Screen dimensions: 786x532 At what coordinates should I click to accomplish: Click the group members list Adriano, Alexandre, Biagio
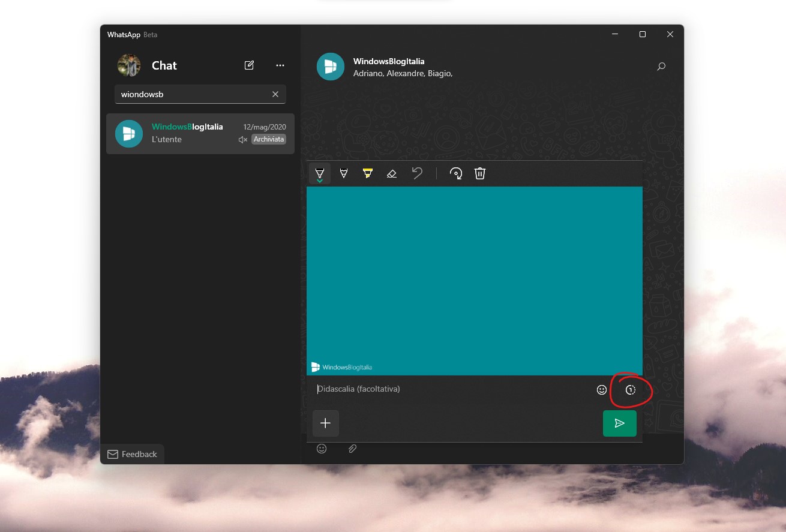coord(403,73)
